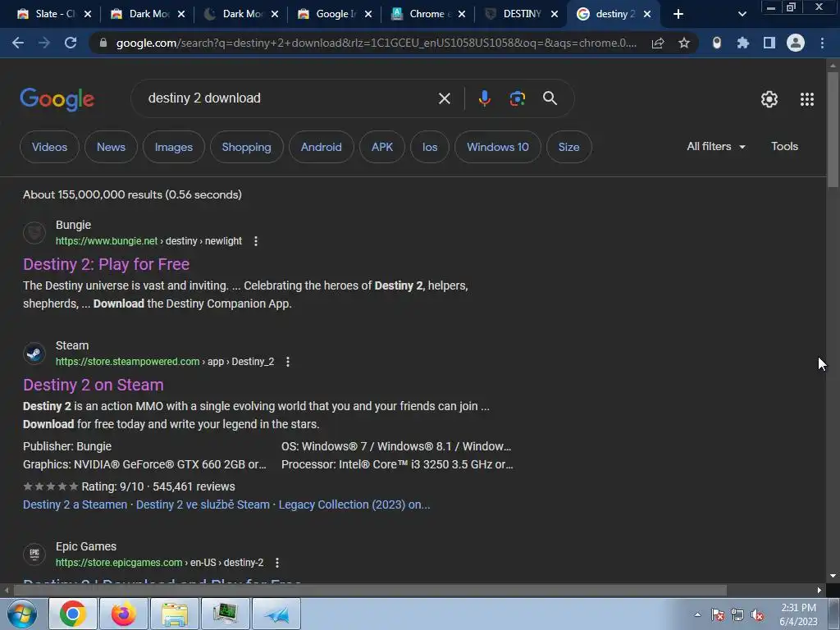Click the network icon in system tray

[737, 615]
